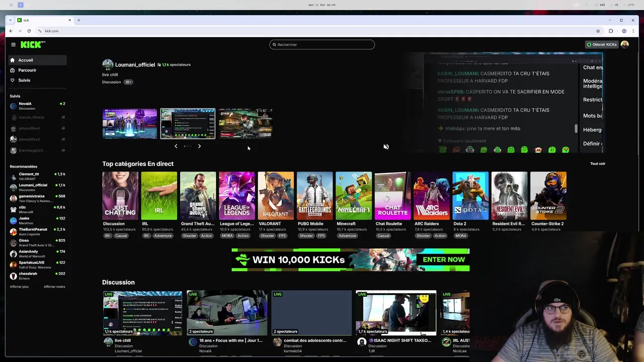Collapse list with Afficher moins

tap(54, 287)
